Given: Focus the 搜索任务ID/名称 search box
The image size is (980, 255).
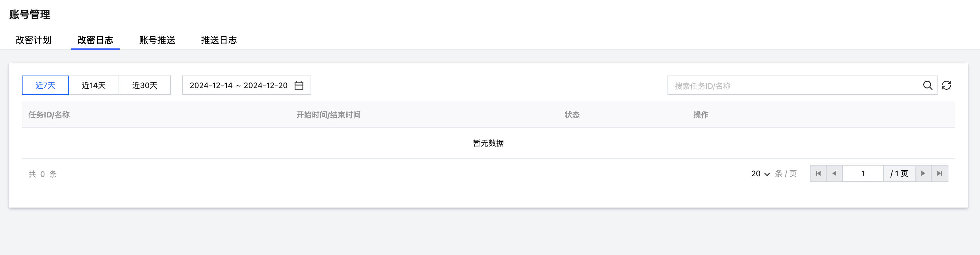Looking at the screenshot, I should (795, 86).
